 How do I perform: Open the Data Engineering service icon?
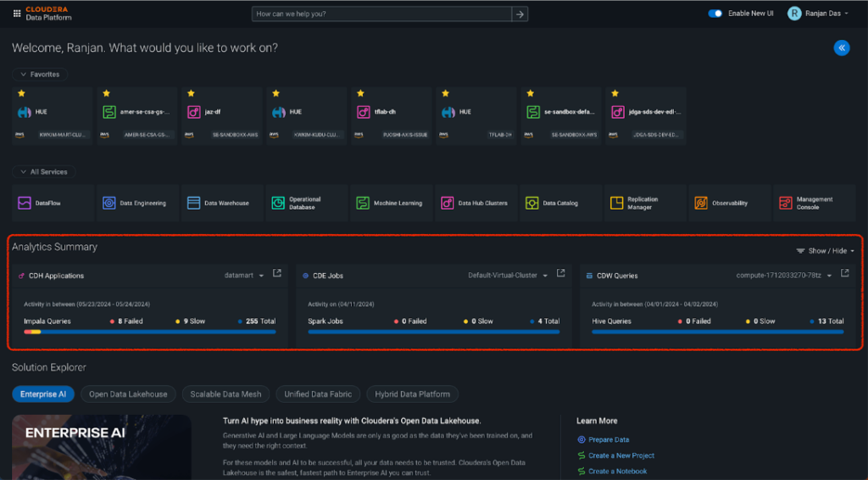click(x=108, y=204)
